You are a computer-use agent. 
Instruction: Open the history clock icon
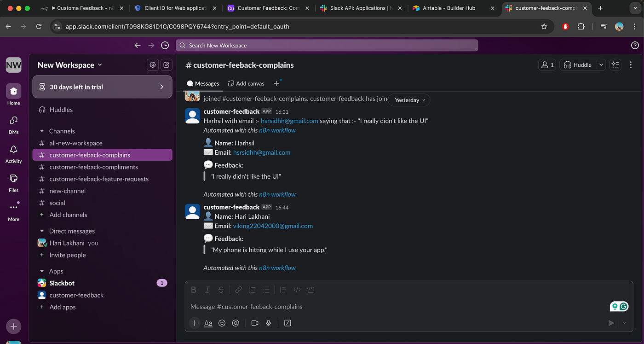coord(165,45)
